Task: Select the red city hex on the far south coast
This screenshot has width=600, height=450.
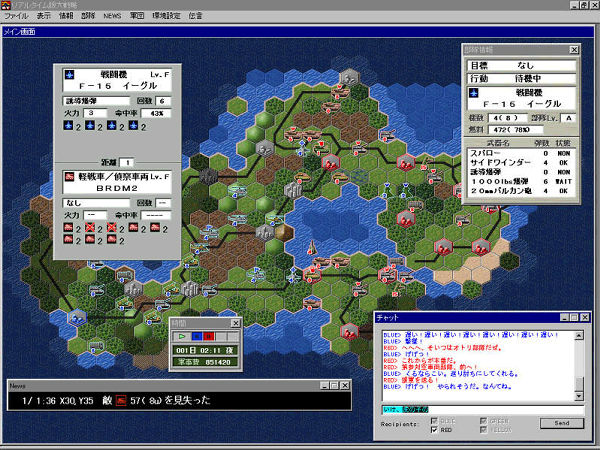Action: [349, 332]
